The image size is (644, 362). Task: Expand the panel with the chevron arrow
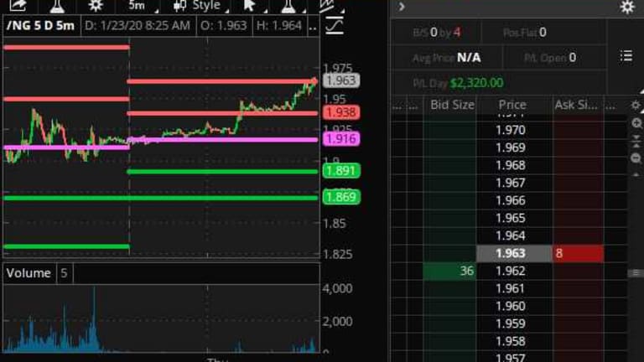402,6
